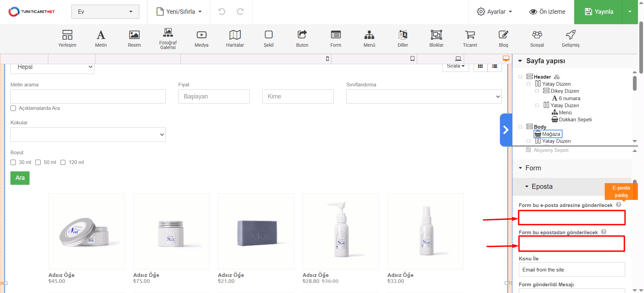Enable the Açıklamalarda Ara checkbox
This screenshot has height=293, width=644.
[13, 108]
